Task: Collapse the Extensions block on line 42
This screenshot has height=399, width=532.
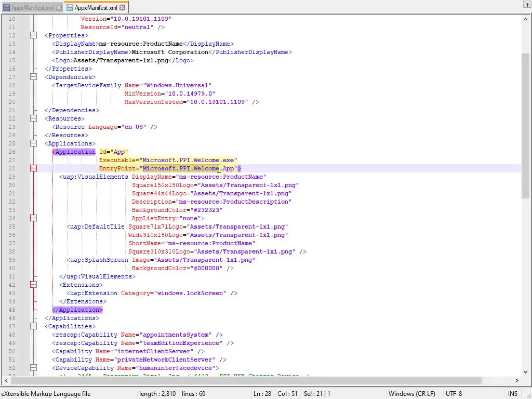Action: coord(33,285)
